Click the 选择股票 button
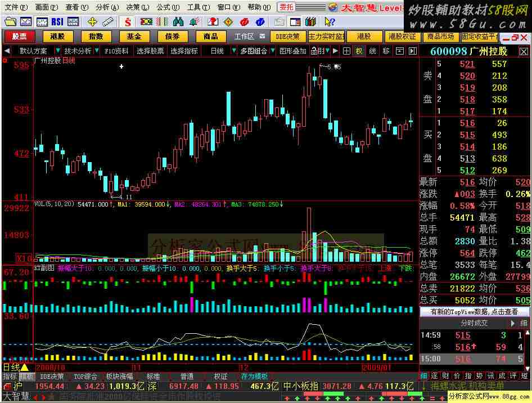 click(150, 51)
